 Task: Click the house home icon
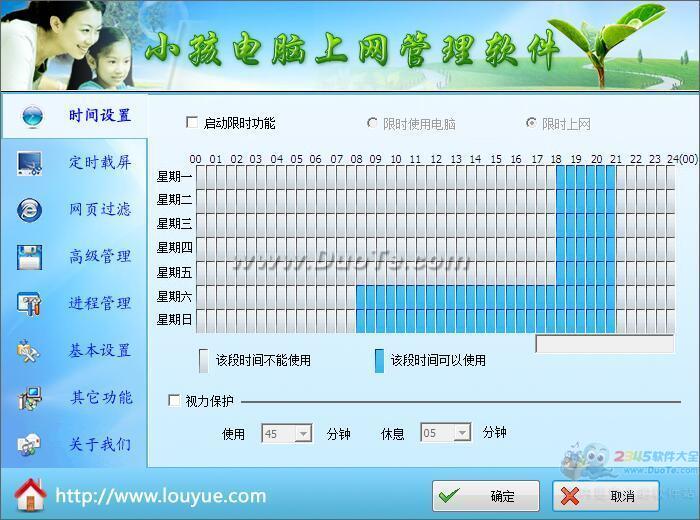pyautogui.click(x=30, y=495)
